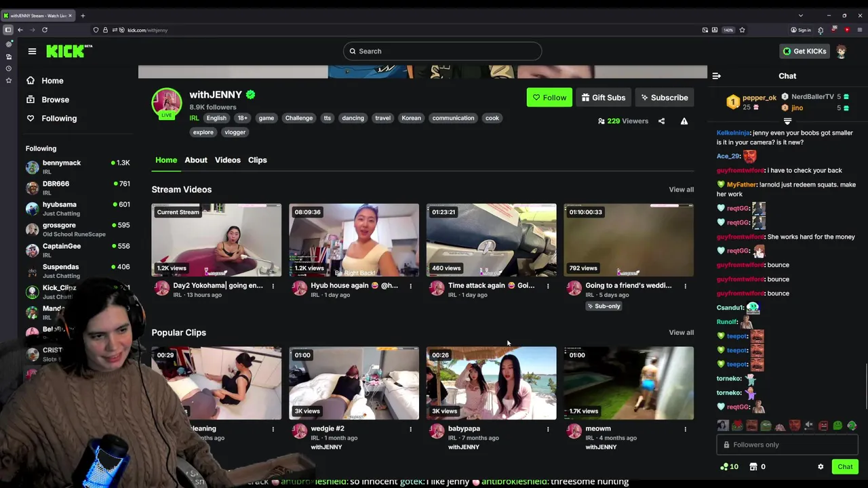The width and height of the screenshot is (868, 488).
Task: Click the green Chat send button
Action: click(845, 467)
